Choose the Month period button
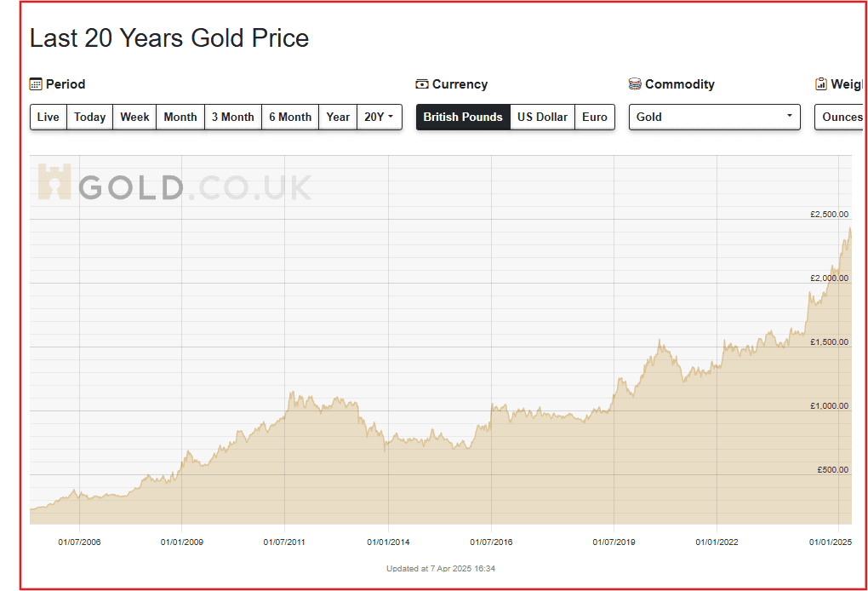 coord(180,118)
